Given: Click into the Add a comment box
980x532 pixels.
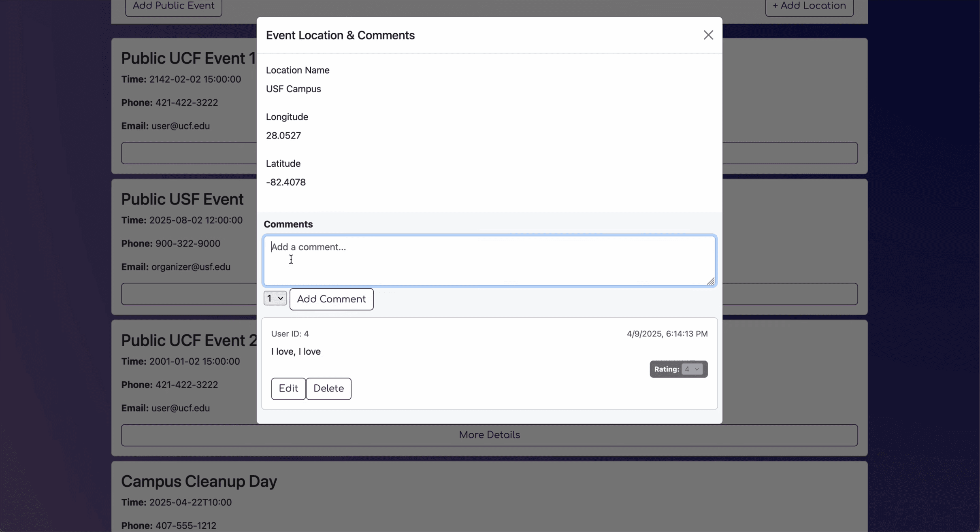Looking at the screenshot, I should click(489, 260).
